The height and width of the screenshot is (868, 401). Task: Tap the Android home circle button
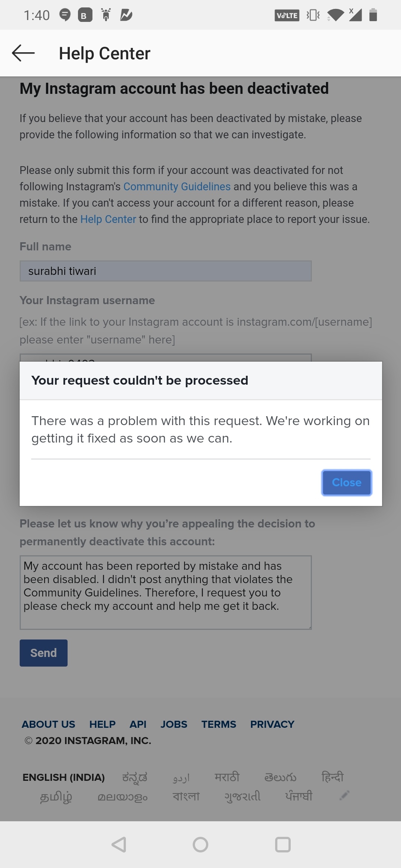[200, 845]
